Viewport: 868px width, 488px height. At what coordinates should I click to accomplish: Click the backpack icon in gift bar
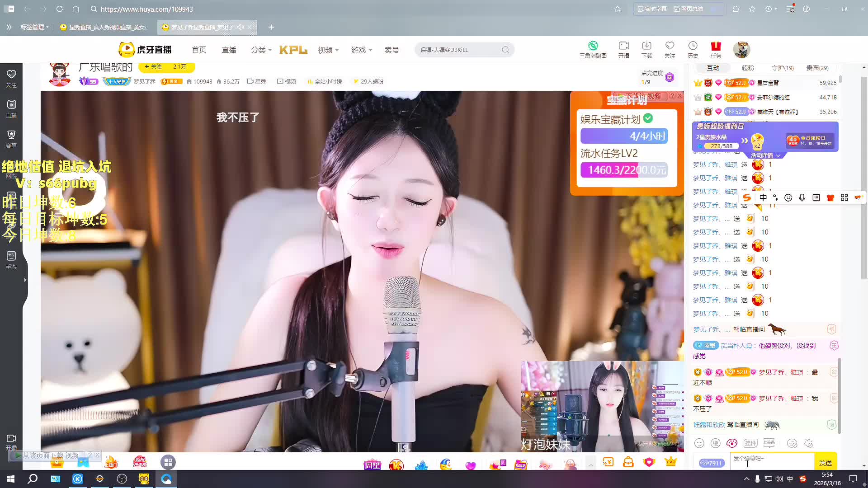tap(628, 462)
